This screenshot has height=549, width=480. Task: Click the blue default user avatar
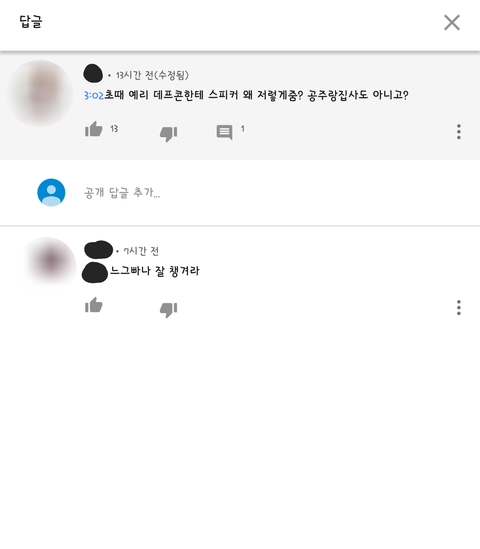(x=51, y=192)
